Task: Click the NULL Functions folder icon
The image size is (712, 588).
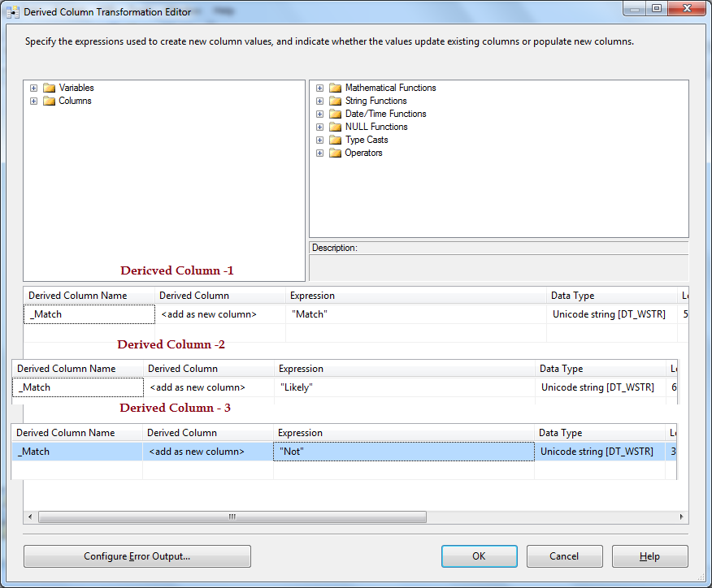Action: click(336, 127)
